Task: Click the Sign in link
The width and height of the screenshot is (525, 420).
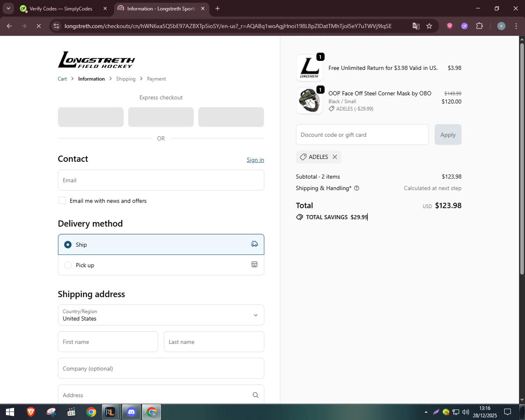Action: tap(255, 160)
